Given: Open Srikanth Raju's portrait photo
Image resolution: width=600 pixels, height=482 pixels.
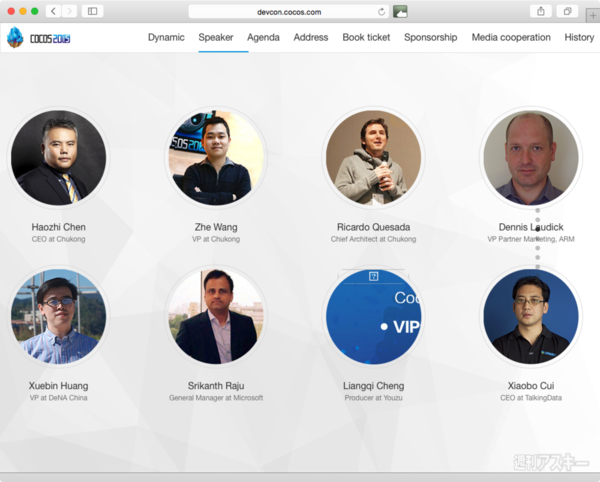Looking at the screenshot, I should coord(216,316).
